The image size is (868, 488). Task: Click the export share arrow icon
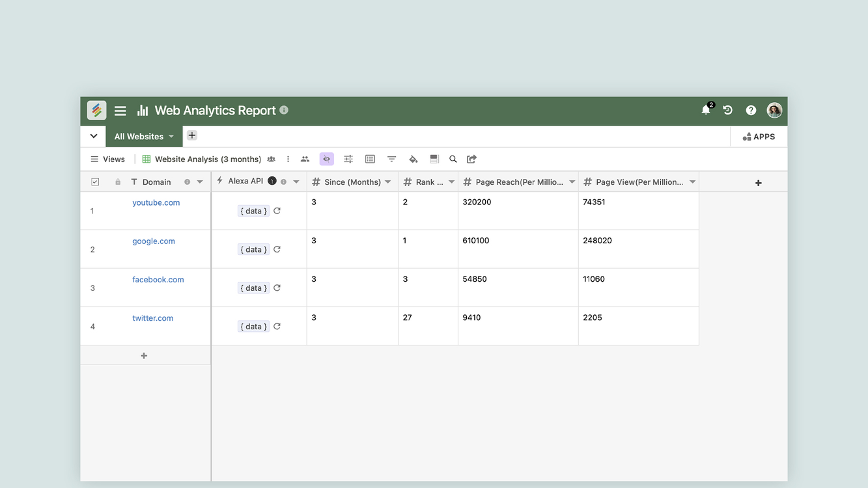coord(472,159)
